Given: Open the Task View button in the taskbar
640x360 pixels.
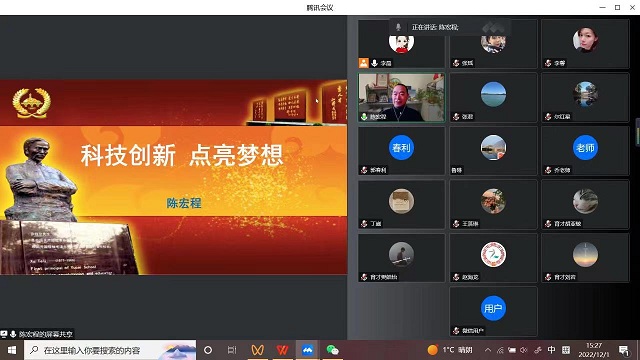Looking at the screenshot, I should click(232, 350).
